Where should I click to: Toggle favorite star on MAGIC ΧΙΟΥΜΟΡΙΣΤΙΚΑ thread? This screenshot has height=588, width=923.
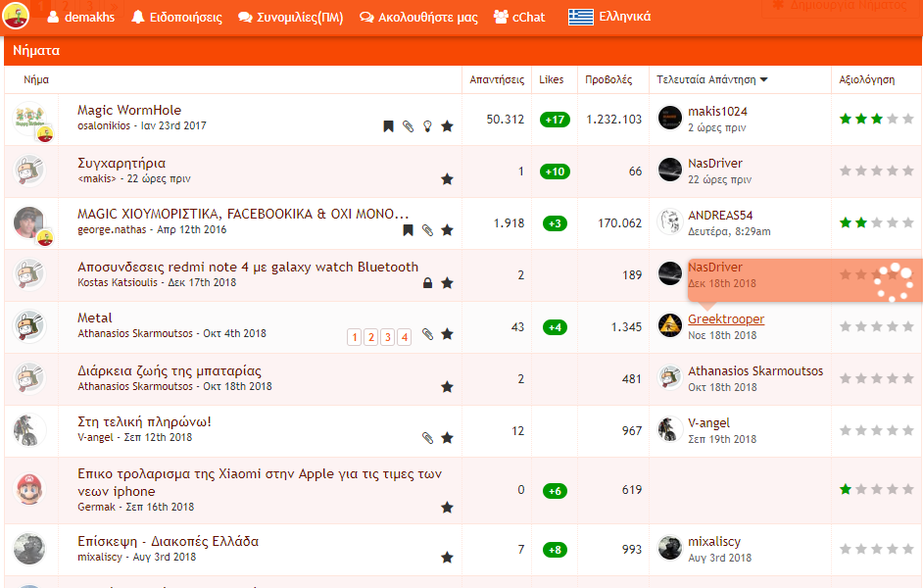click(x=448, y=230)
